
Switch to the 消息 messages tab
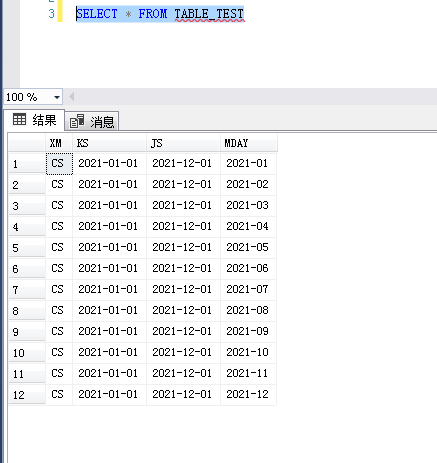(92, 121)
